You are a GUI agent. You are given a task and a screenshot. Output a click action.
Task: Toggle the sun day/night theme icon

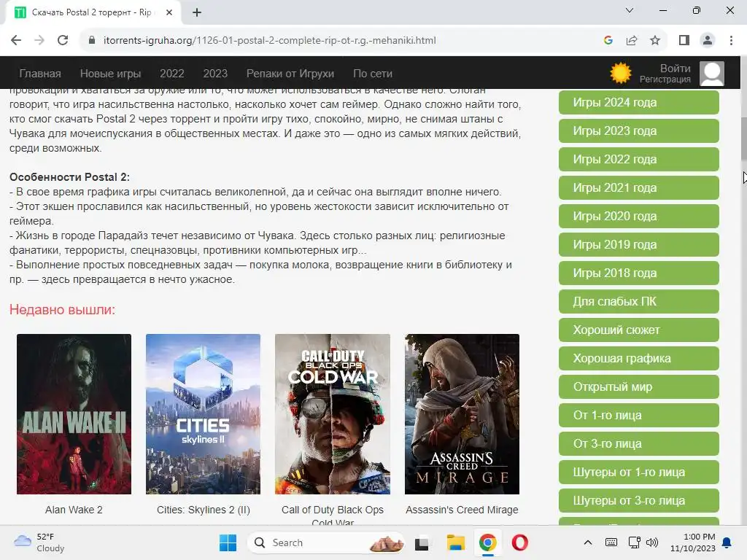[x=620, y=74]
